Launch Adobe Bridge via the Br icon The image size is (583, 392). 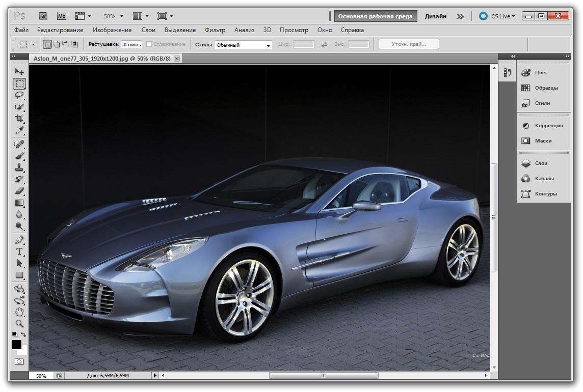[x=44, y=16]
